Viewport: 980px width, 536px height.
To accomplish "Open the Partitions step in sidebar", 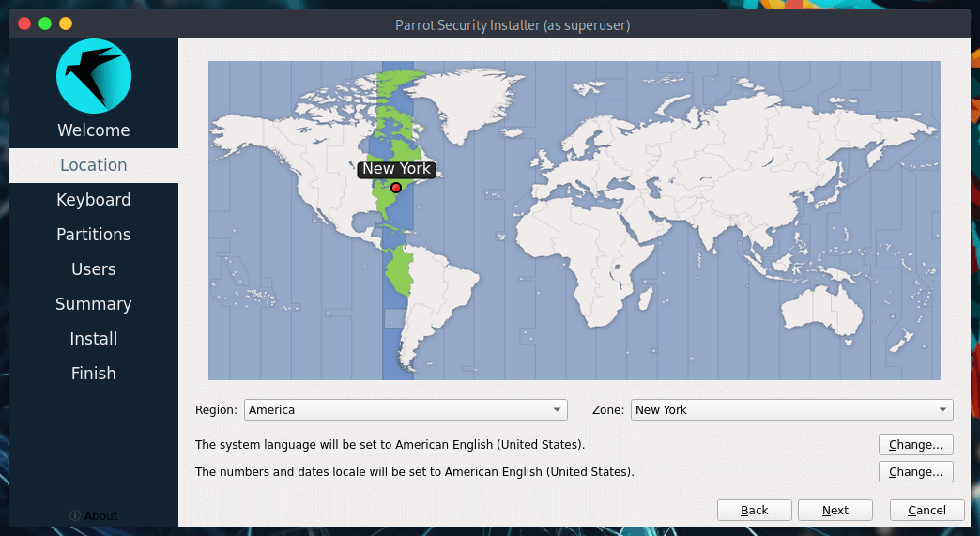I will click(93, 235).
